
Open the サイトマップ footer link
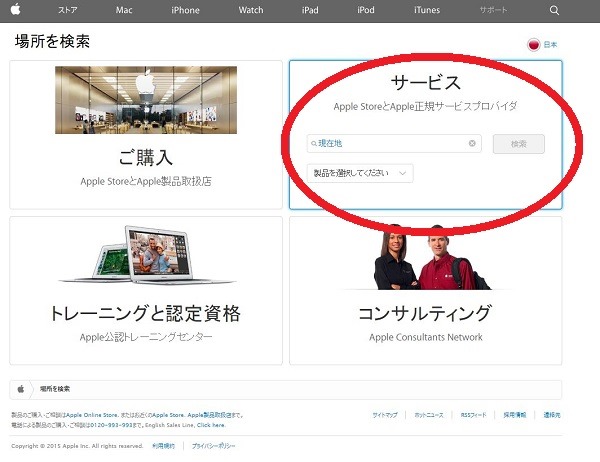coord(385,415)
